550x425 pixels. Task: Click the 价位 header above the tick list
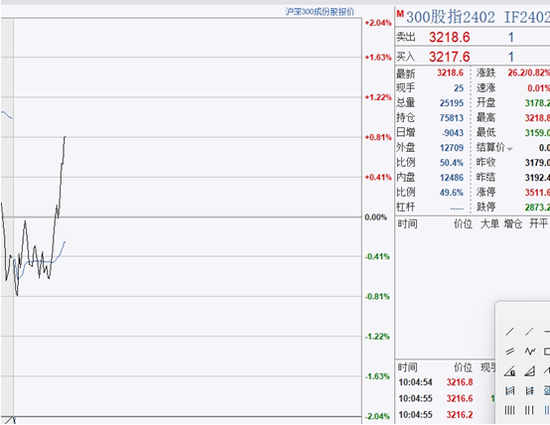point(463,367)
